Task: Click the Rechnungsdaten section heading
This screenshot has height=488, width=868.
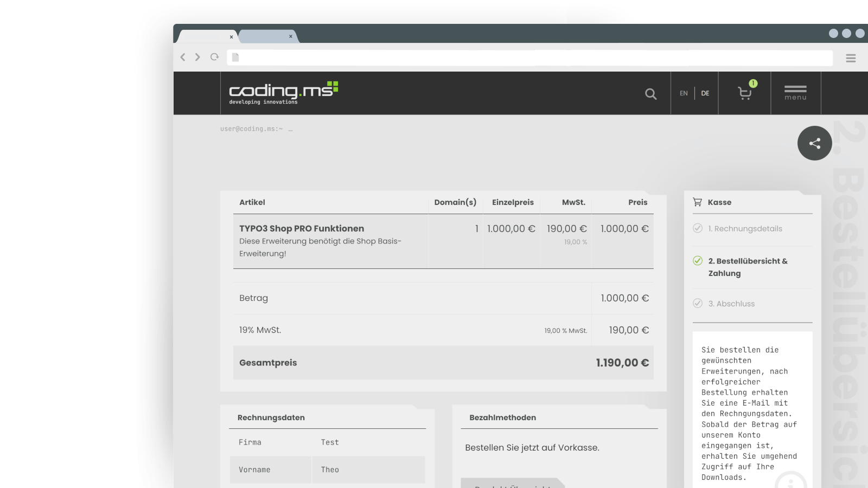Action: [x=271, y=418]
